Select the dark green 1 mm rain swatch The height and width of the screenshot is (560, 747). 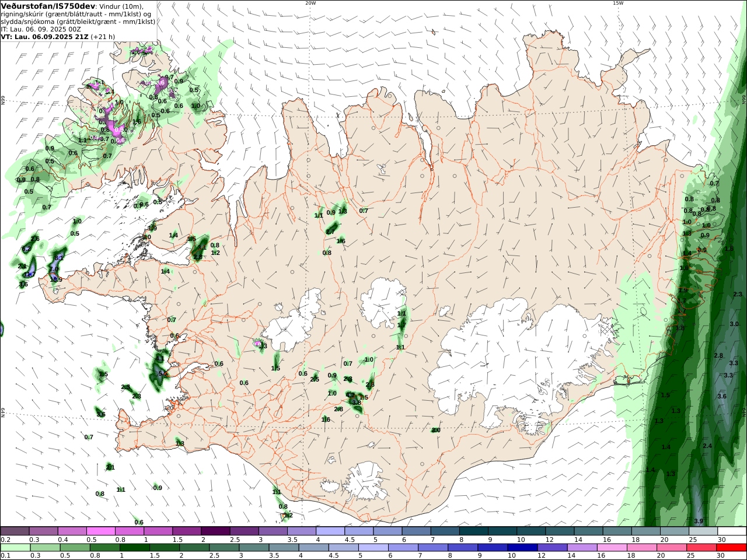click(134, 548)
